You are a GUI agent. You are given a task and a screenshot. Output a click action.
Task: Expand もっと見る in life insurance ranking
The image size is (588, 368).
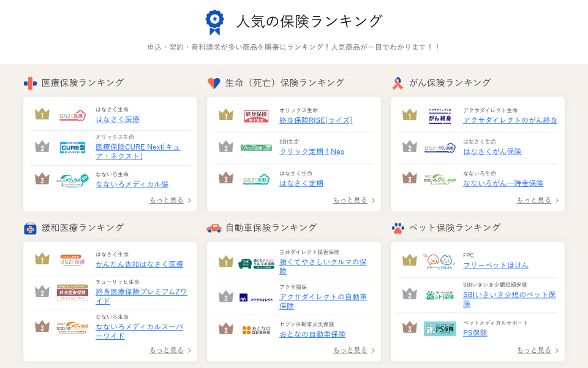(353, 200)
